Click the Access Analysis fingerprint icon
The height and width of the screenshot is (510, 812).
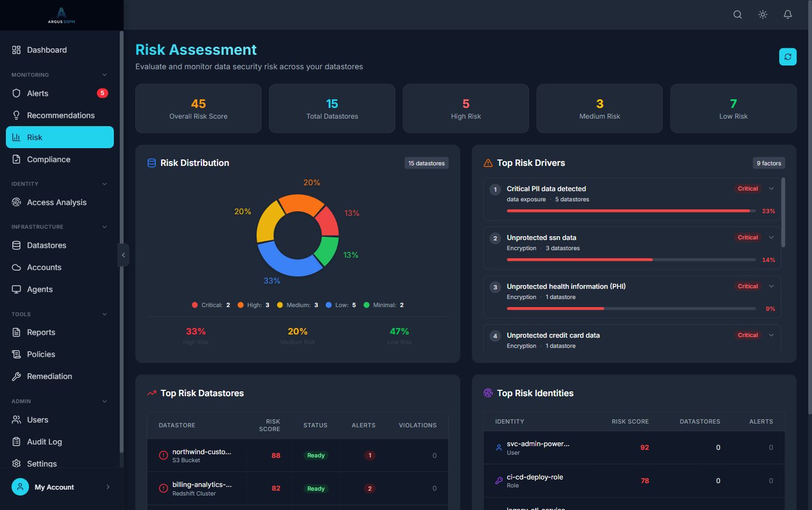[x=16, y=202]
